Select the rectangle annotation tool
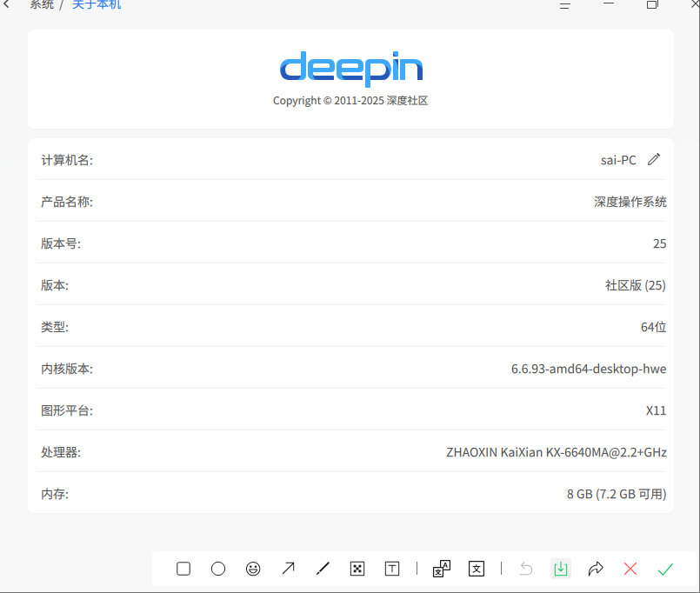Image resolution: width=700 pixels, height=593 pixels. (x=183, y=569)
